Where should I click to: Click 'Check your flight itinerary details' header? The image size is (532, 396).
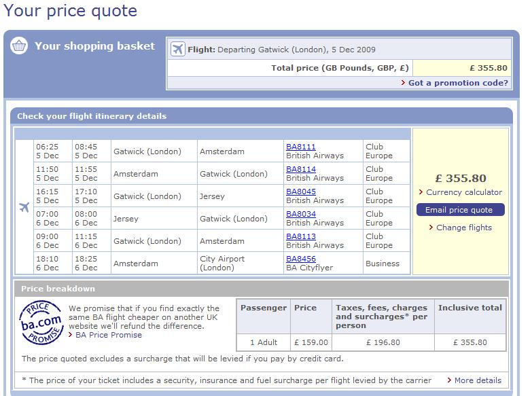click(92, 116)
